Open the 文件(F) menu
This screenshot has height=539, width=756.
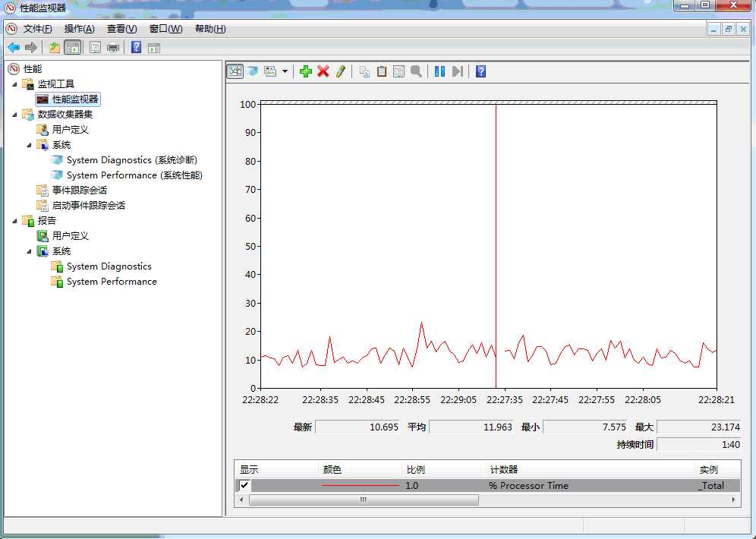click(x=38, y=29)
